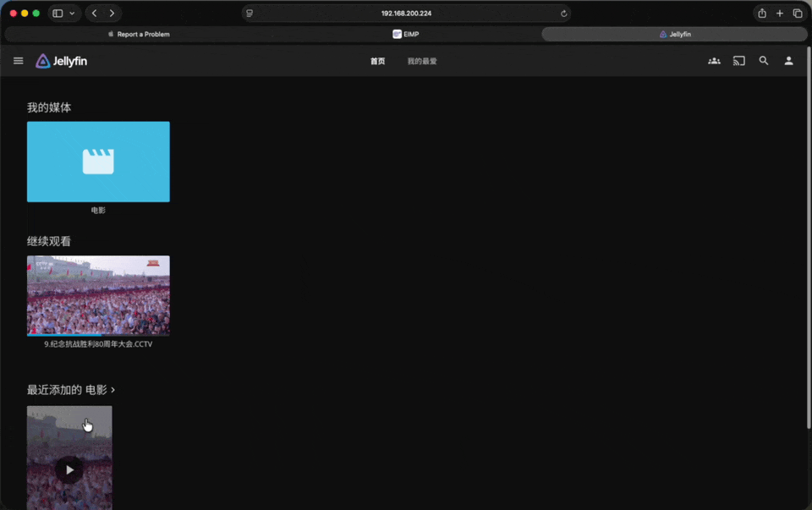Viewport: 812px width, 510px height.
Task: Switch to the EIMP browser tab
Action: [406, 34]
